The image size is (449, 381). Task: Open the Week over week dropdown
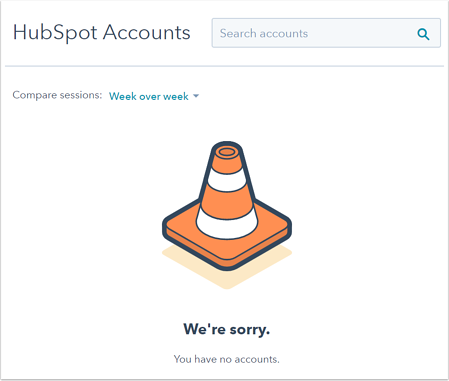[154, 96]
